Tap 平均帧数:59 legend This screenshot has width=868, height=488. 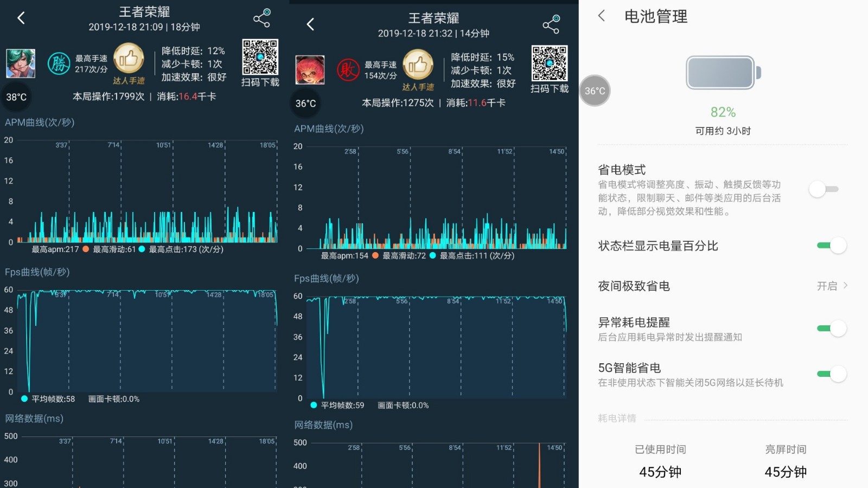coord(337,406)
